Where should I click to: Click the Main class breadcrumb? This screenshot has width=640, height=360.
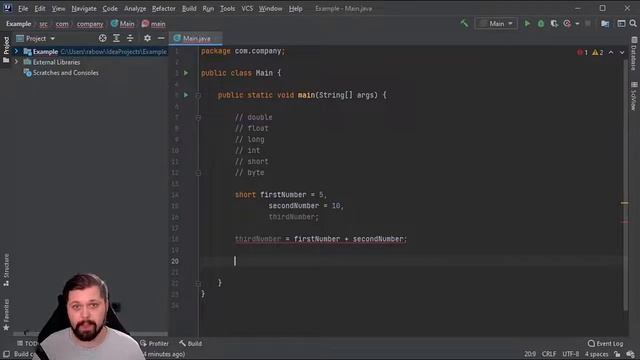click(122, 24)
